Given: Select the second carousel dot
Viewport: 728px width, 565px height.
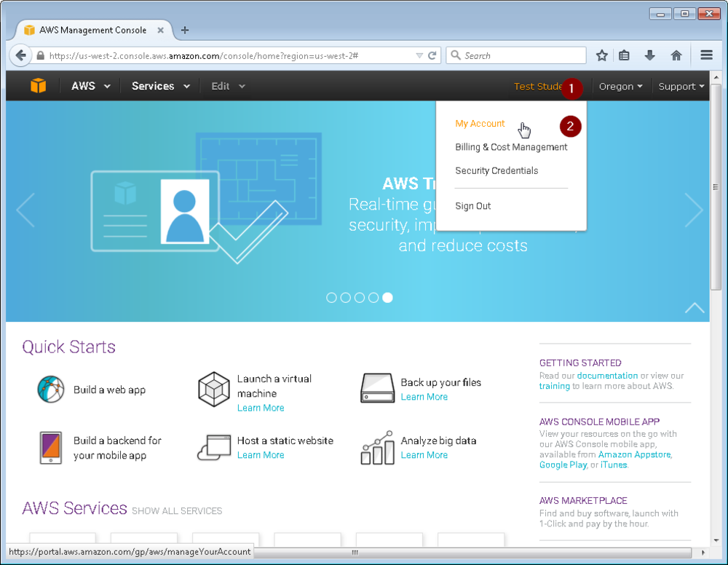Looking at the screenshot, I should pos(345,298).
